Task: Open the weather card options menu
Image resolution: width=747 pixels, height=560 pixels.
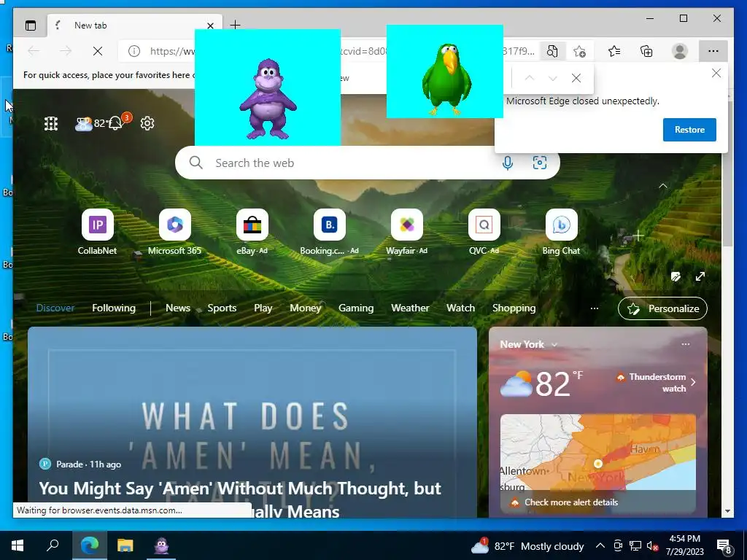Action: coord(686,344)
